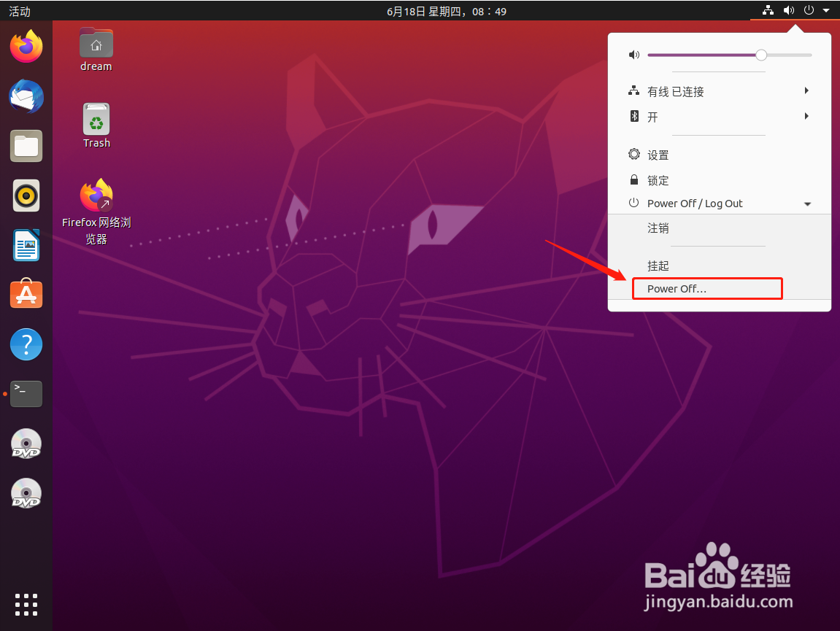Click the lock icon next to 锁定
840x631 pixels.
coord(634,179)
